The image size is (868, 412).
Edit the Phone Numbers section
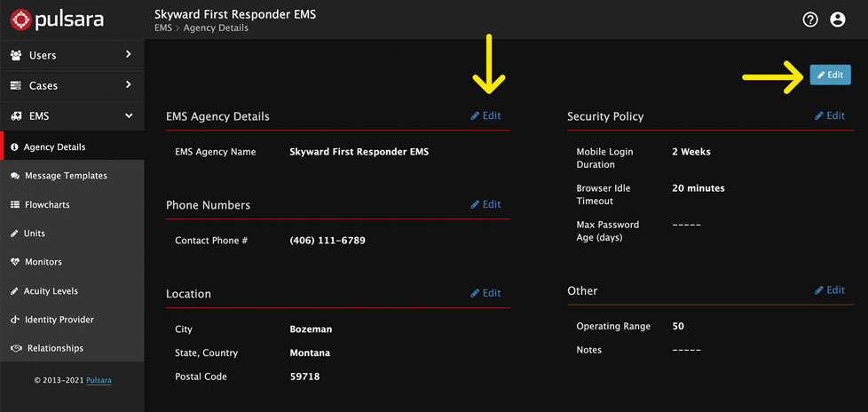[x=485, y=204]
